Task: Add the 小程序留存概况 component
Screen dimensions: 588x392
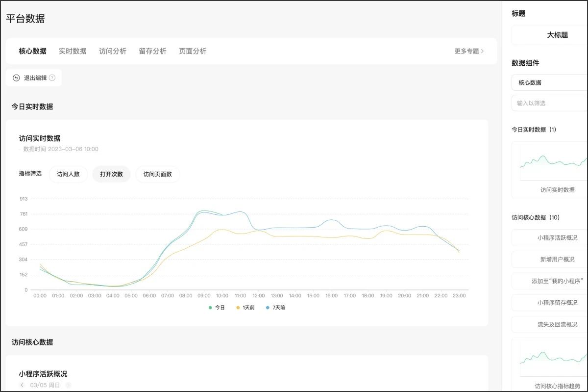Action: pos(549,303)
